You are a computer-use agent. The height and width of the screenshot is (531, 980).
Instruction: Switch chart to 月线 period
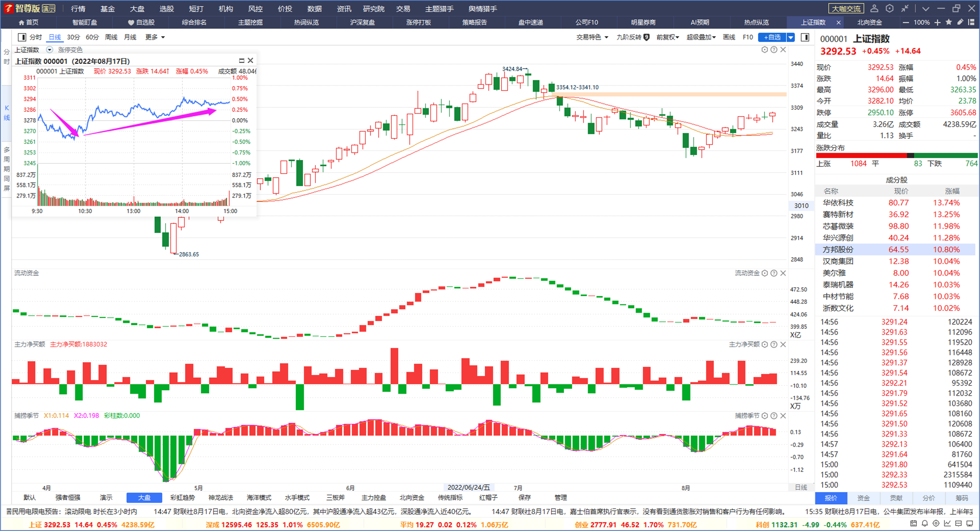pyautogui.click(x=130, y=37)
